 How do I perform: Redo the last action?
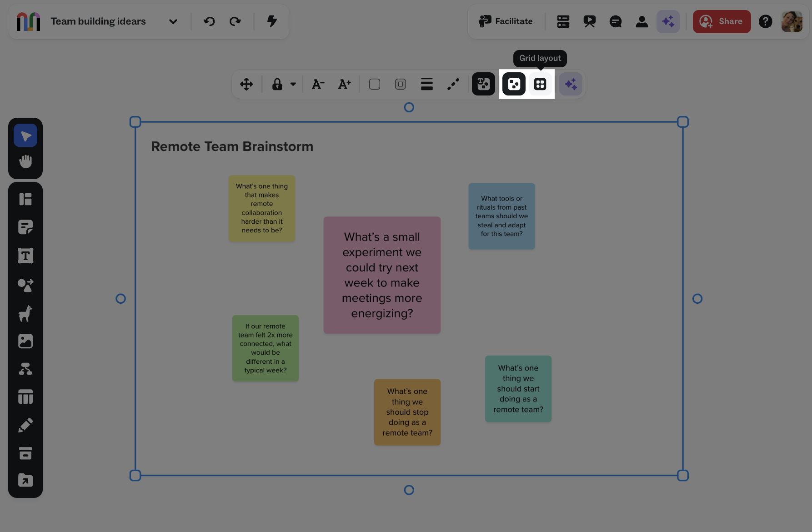[x=235, y=21]
